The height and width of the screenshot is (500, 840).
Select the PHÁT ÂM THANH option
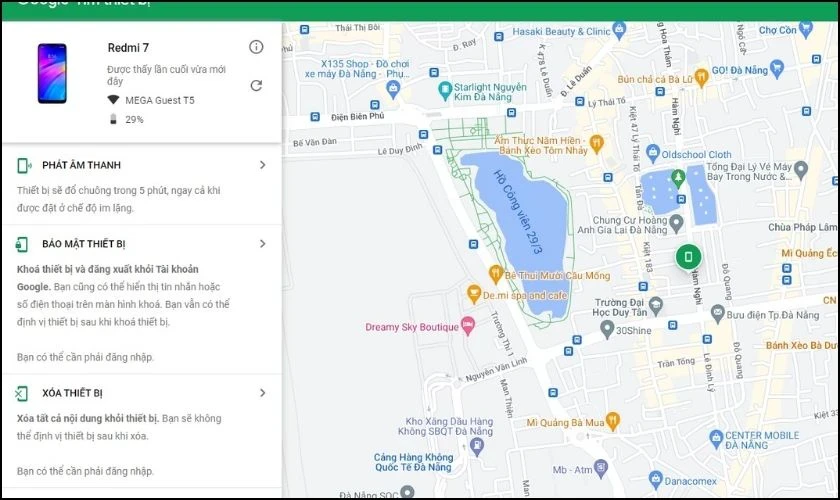click(x=81, y=165)
